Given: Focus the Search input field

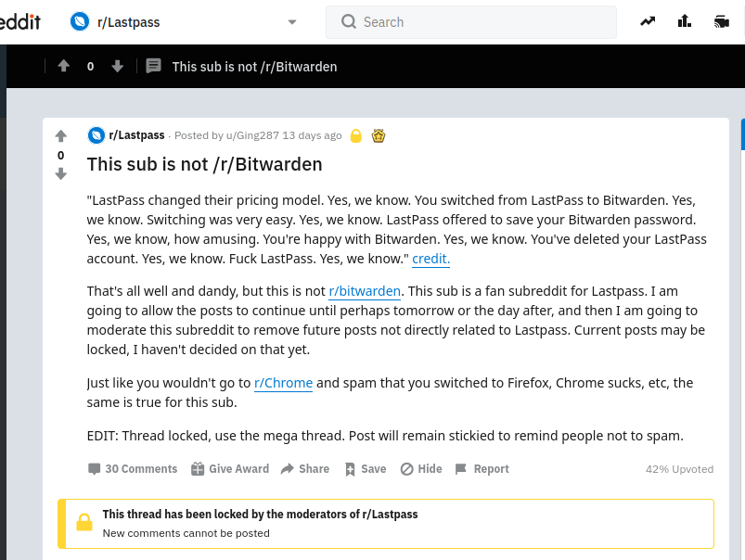Looking at the screenshot, I should click(x=471, y=22).
